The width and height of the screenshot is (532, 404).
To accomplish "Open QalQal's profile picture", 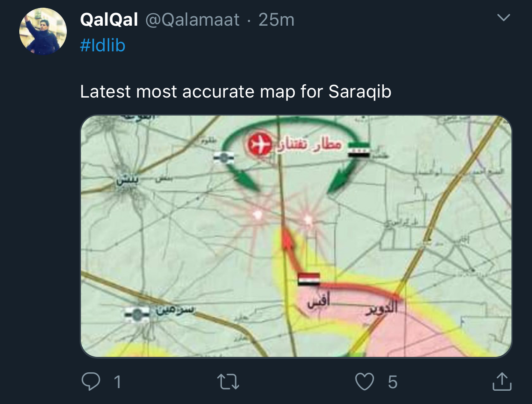I will (43, 31).
